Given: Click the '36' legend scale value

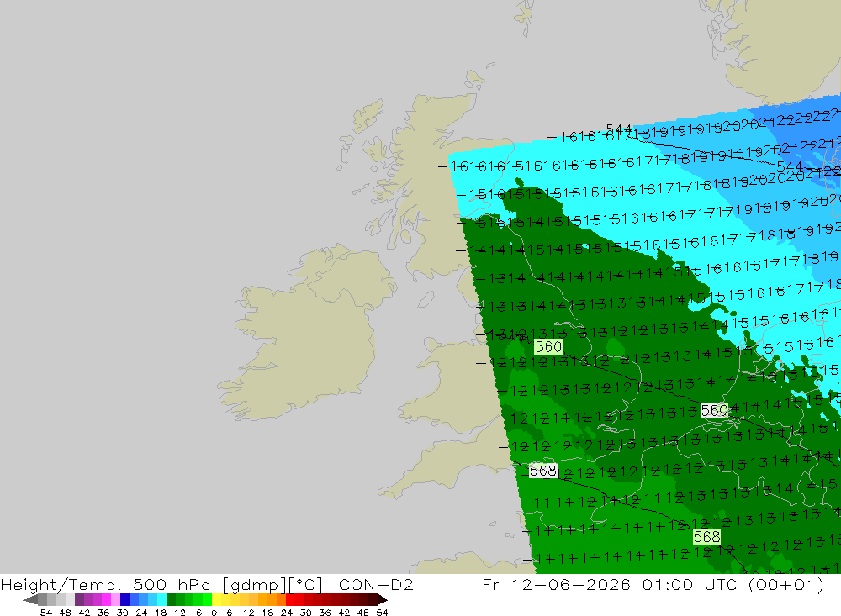Looking at the screenshot, I should click(x=325, y=613).
